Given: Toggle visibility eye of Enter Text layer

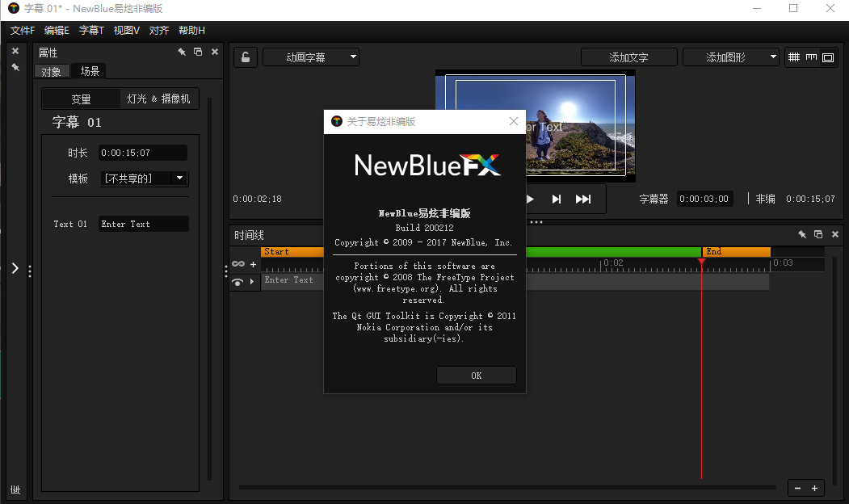Looking at the screenshot, I should point(237,282).
